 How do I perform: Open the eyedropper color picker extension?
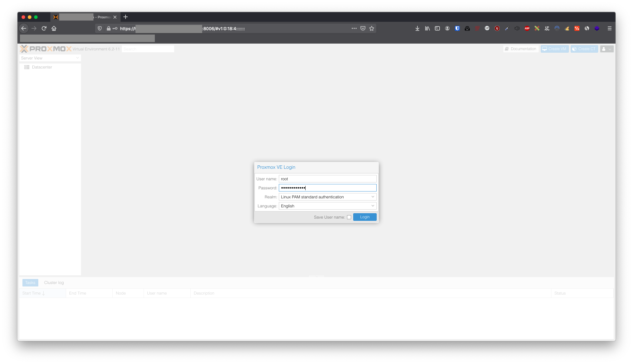pos(507,28)
